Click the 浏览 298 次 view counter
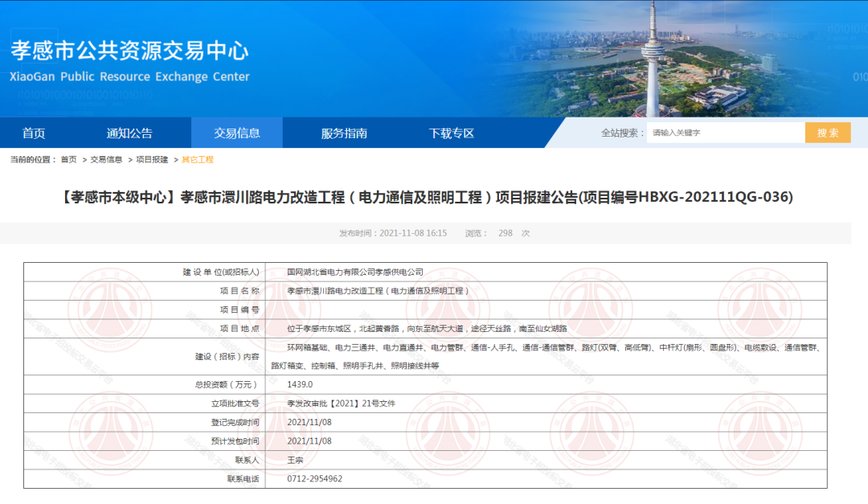Screen dimensions: 868x504 pyautogui.click(x=497, y=233)
